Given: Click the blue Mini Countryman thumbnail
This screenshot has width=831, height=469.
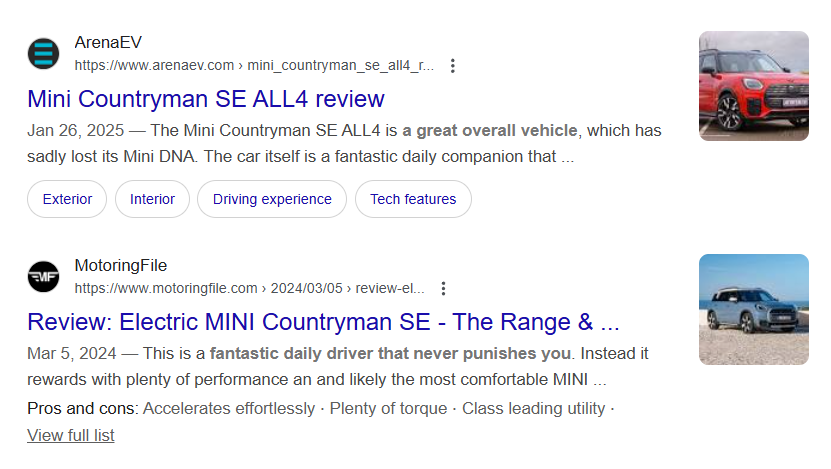Looking at the screenshot, I should pos(753,309).
